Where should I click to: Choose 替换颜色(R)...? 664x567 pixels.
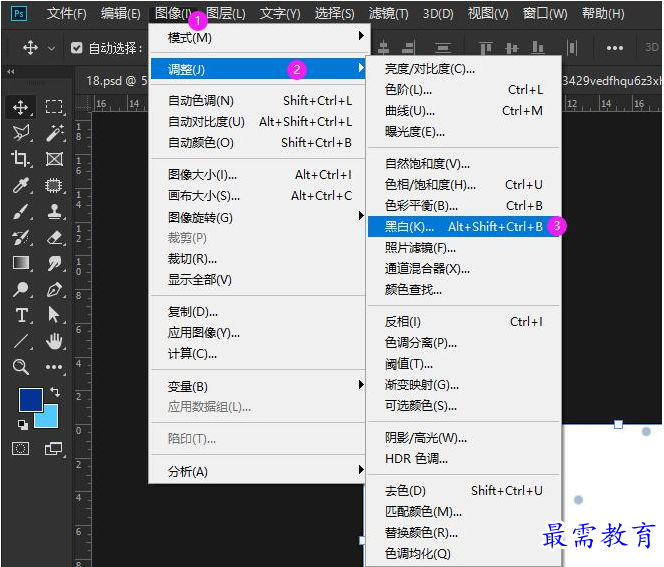[x=464, y=532]
